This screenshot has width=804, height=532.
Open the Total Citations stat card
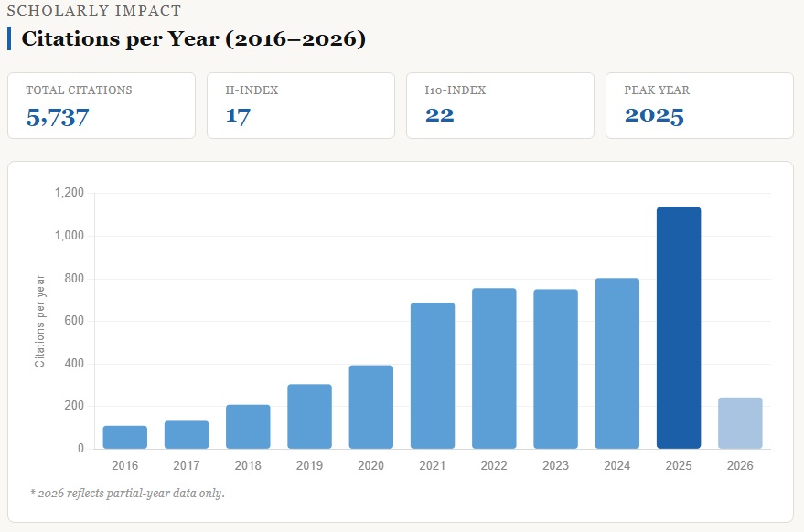coord(102,105)
